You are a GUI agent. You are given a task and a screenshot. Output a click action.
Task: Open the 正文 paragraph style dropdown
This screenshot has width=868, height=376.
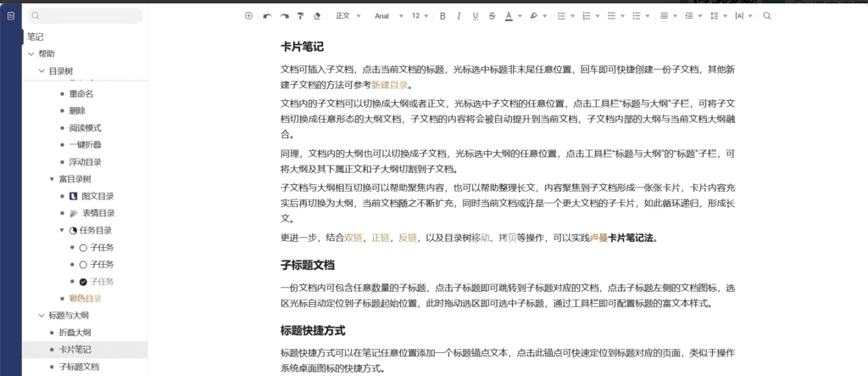[348, 16]
